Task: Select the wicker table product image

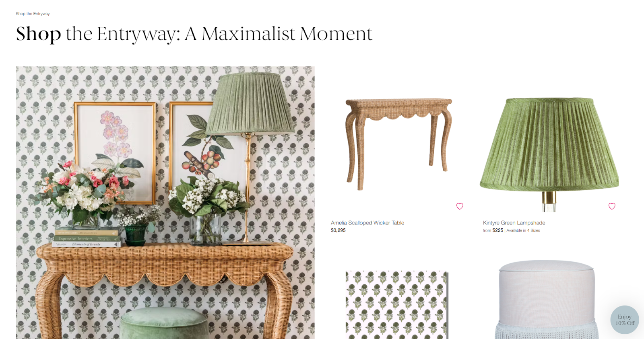Action: pyautogui.click(x=399, y=144)
